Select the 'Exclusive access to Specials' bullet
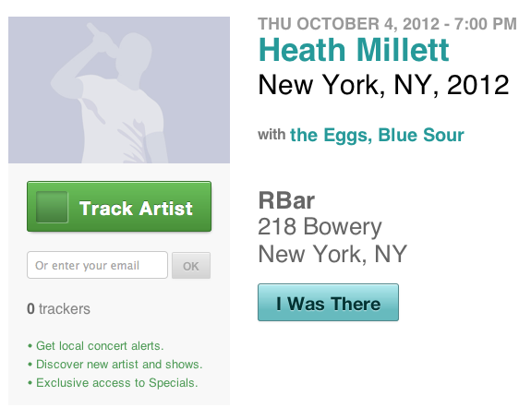This screenshot has height=420, width=531. pyautogui.click(x=113, y=383)
